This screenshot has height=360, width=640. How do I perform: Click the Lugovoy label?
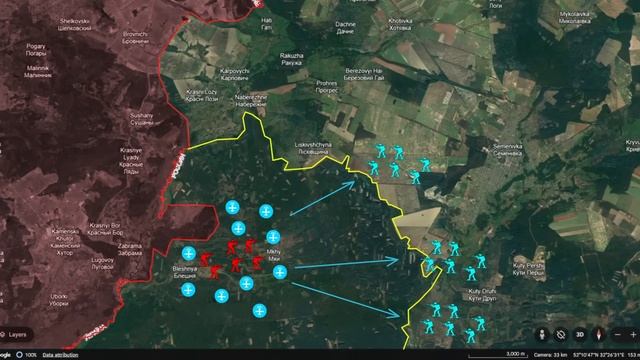pos(102,263)
